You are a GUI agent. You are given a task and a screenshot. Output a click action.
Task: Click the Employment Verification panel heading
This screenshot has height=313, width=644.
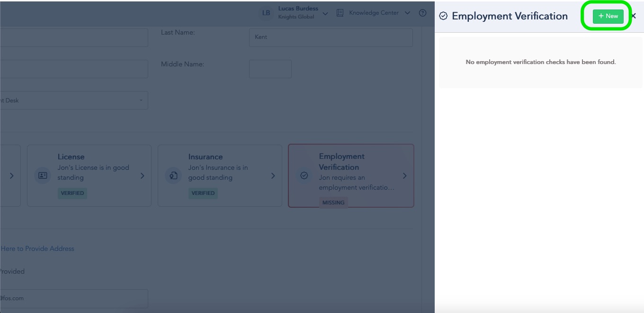coord(510,16)
